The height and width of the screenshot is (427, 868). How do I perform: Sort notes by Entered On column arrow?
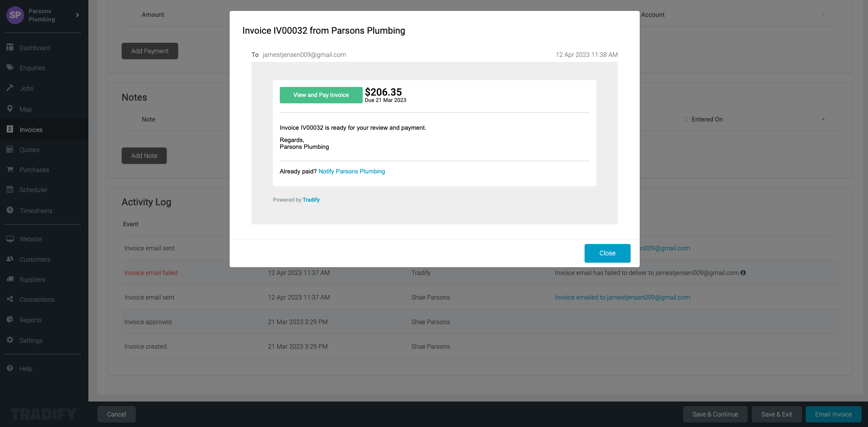point(823,119)
